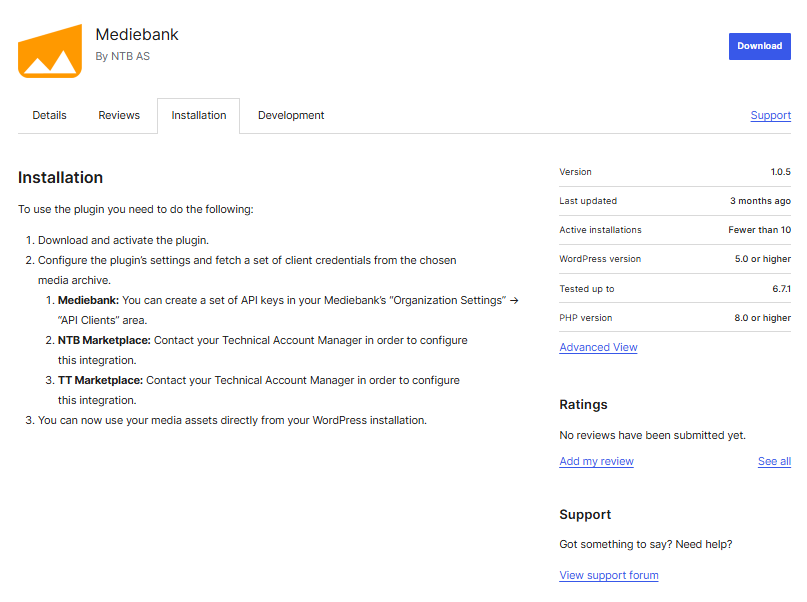This screenshot has width=807, height=602.
Task: Click 'You can now use your media assets' step
Action: (232, 420)
